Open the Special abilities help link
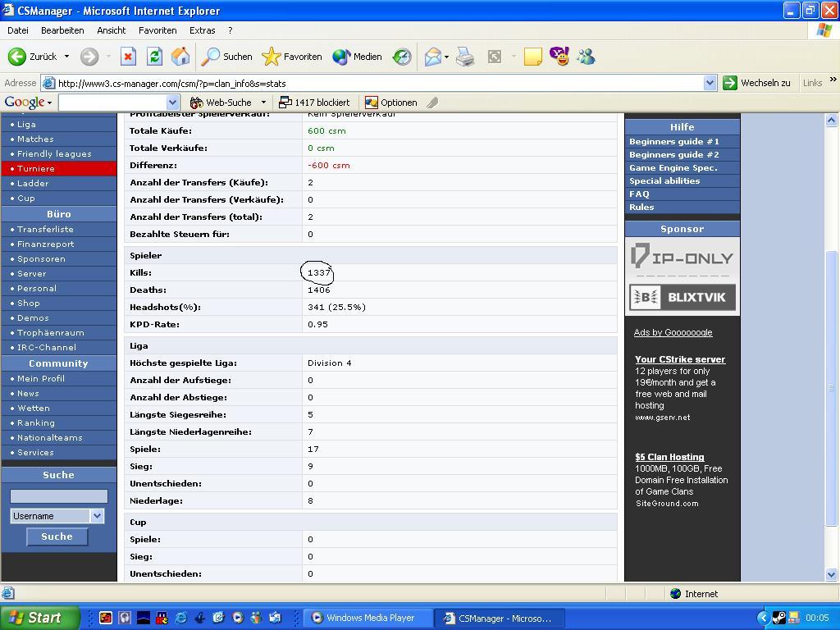 [664, 180]
